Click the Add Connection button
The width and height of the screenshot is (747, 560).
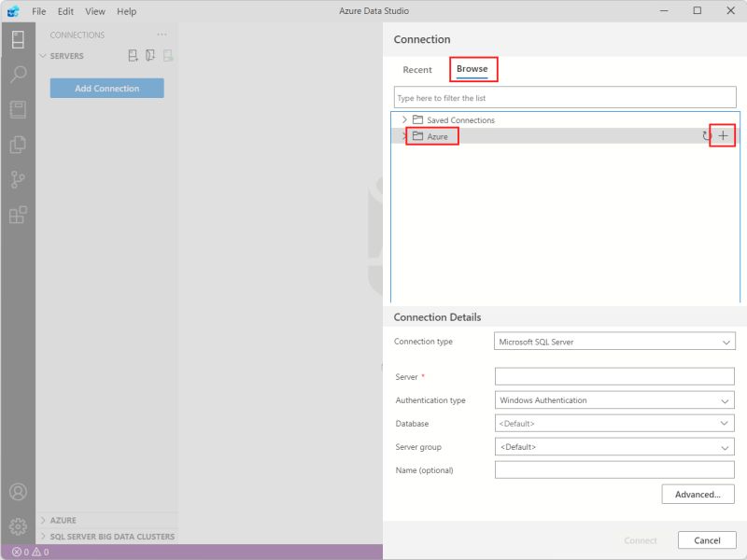pyautogui.click(x=106, y=88)
